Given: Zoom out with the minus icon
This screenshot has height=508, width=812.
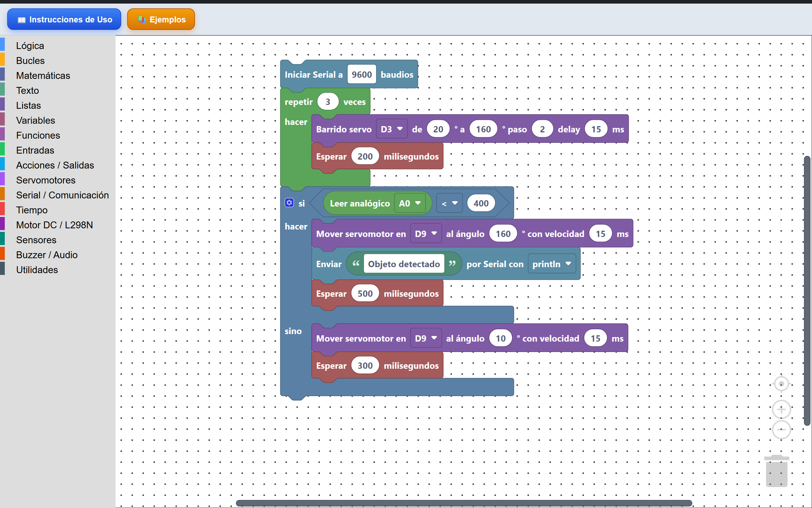Looking at the screenshot, I should [781, 430].
